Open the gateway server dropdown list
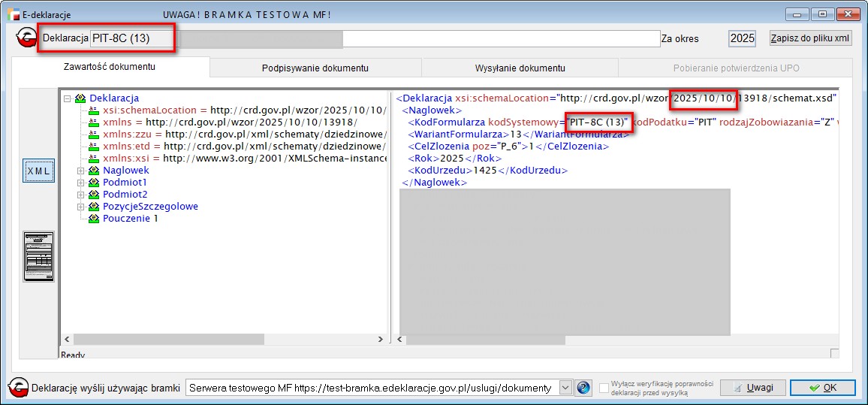 pyautogui.click(x=566, y=388)
